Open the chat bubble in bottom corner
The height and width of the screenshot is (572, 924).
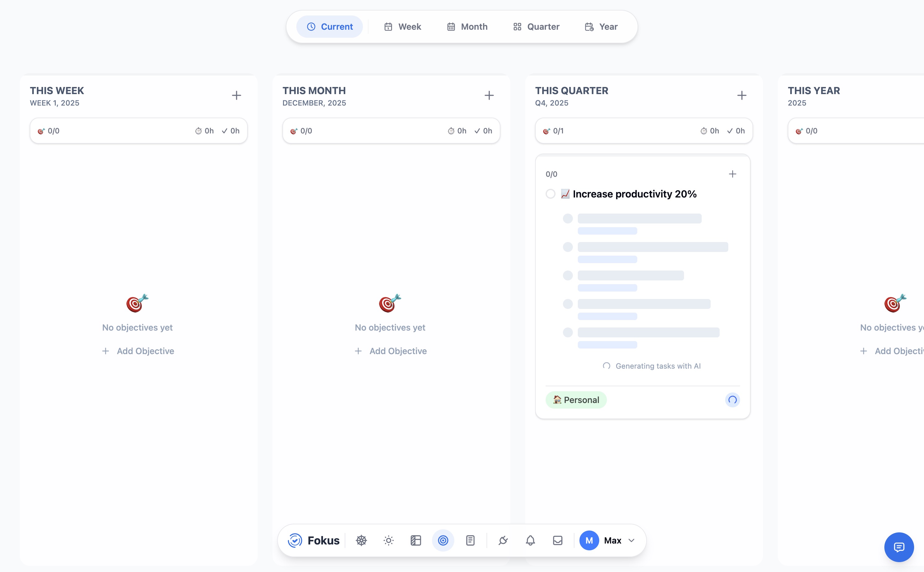coord(899,547)
